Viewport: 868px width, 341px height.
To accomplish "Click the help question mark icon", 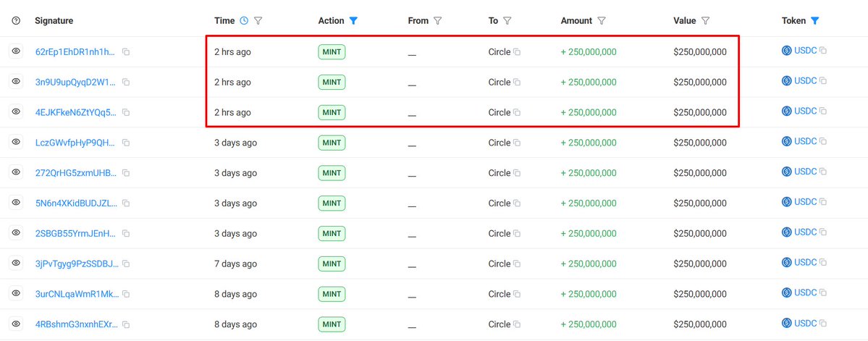I will [16, 21].
